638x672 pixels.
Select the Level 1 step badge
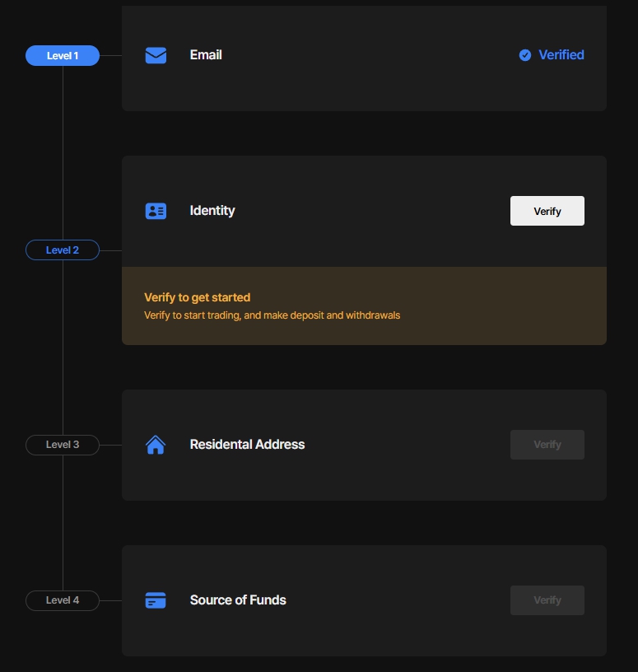pos(63,56)
